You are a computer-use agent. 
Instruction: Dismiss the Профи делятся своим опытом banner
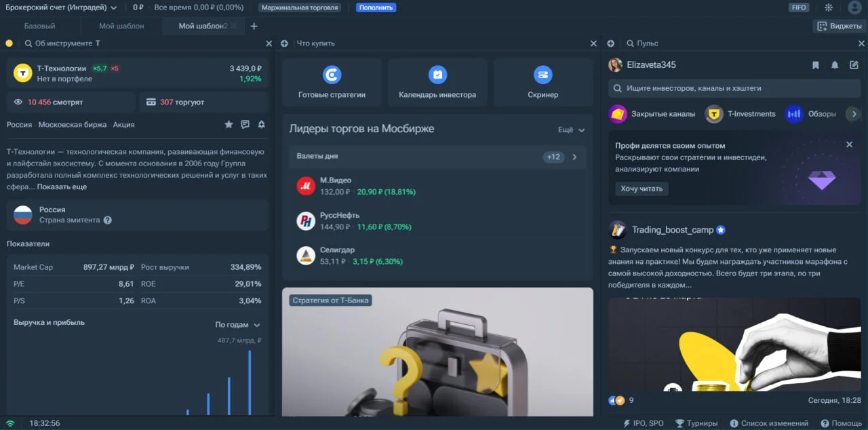pos(849,144)
